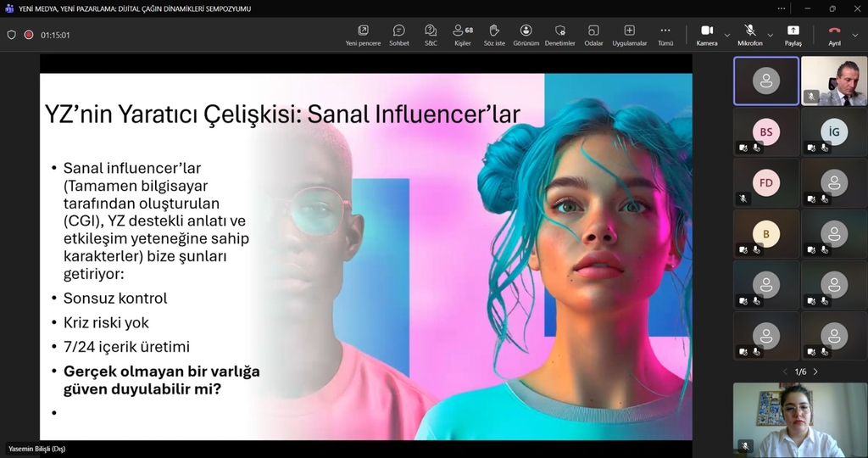Viewport: 868px width, 458px height.
Task: Select the BS participant tile
Action: click(x=765, y=132)
